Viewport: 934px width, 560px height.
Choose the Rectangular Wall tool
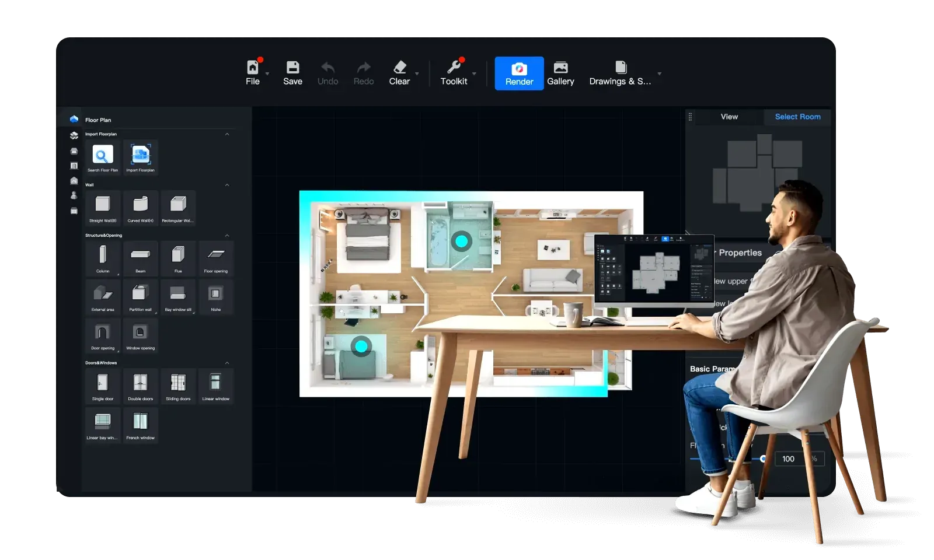click(178, 205)
